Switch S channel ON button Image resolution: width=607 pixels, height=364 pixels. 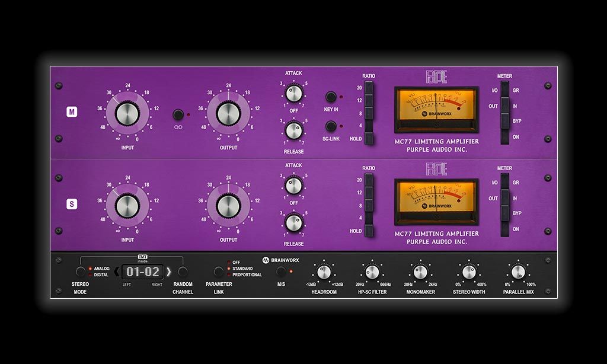coord(505,229)
